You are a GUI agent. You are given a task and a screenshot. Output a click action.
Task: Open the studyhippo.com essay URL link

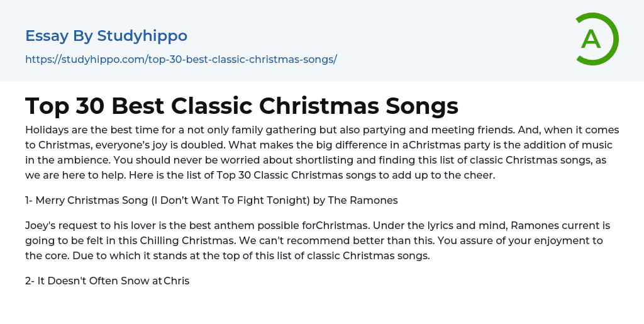(181, 59)
